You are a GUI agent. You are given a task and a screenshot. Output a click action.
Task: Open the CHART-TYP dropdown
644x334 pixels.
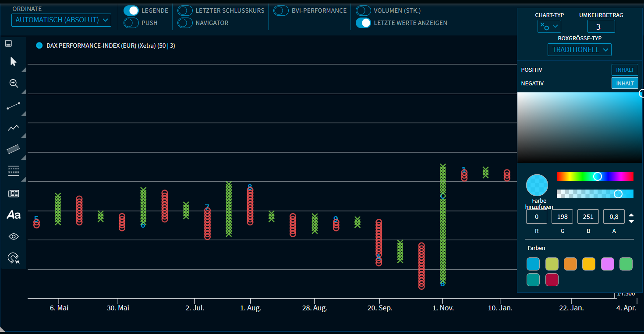point(549,26)
